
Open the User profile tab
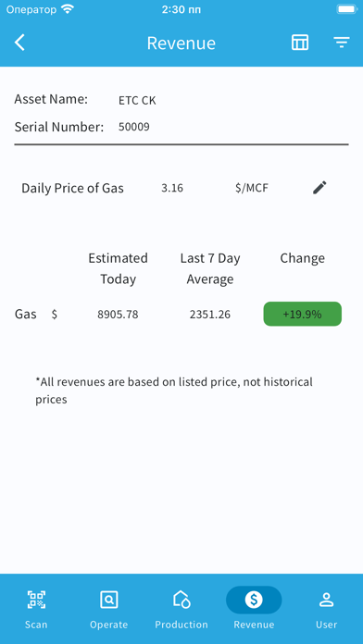(x=326, y=609)
